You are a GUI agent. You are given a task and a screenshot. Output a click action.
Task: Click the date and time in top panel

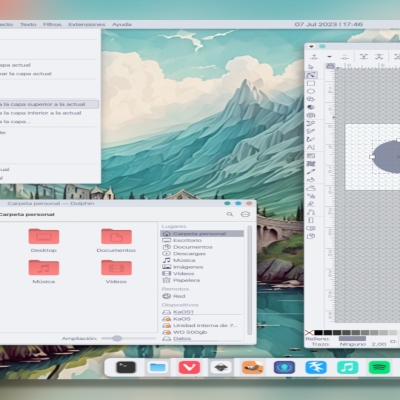(x=329, y=24)
